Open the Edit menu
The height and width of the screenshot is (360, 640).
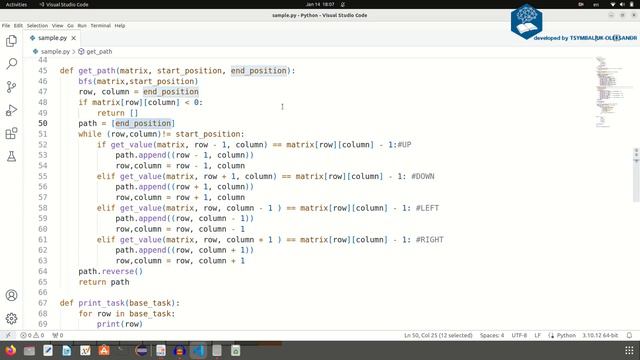tap(18, 25)
